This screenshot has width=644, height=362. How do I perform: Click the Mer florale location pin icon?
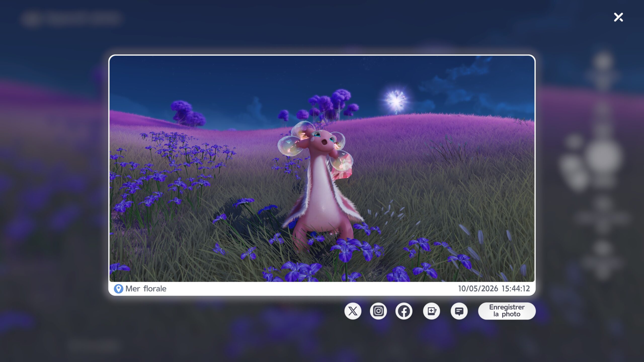coord(118,289)
